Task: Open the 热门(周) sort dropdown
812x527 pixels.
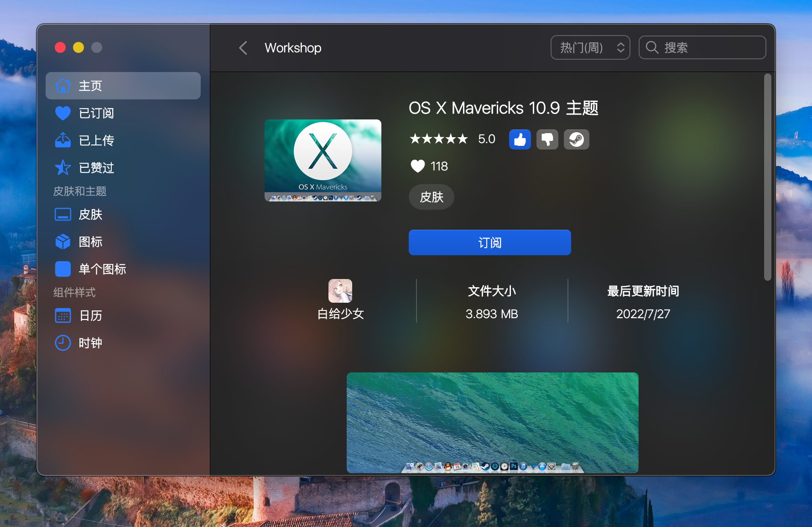Action: pos(590,47)
